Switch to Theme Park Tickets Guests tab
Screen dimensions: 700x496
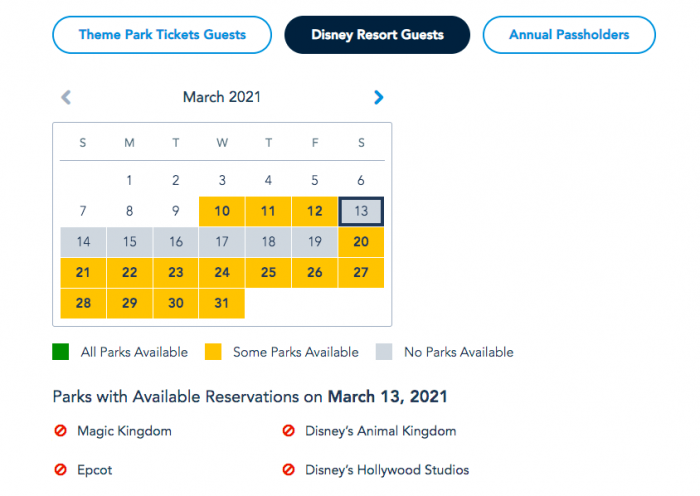point(162,35)
